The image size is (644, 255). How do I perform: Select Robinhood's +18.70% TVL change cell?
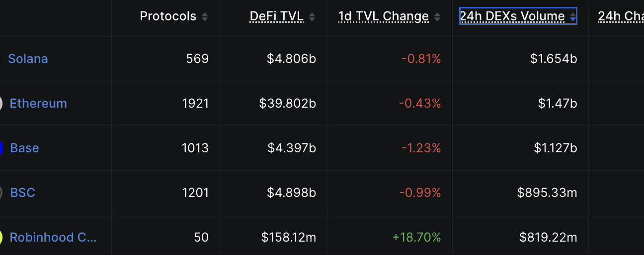pos(416,238)
